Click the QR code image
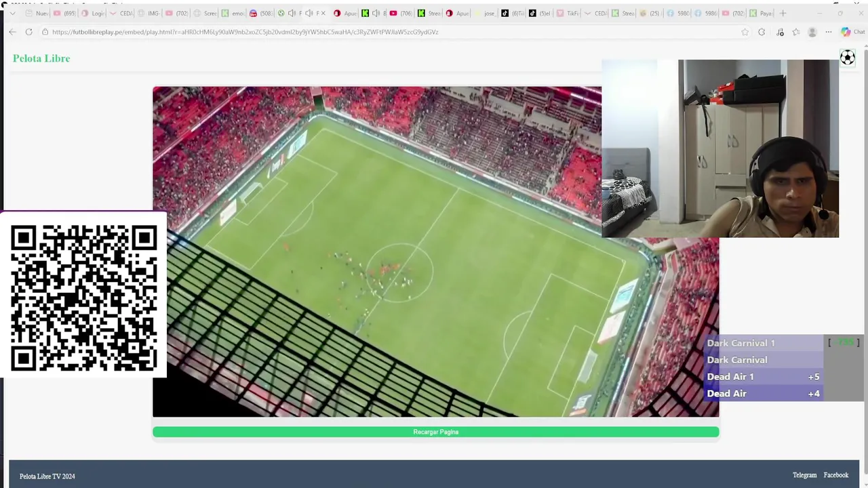This screenshot has height=488, width=868. (x=84, y=298)
